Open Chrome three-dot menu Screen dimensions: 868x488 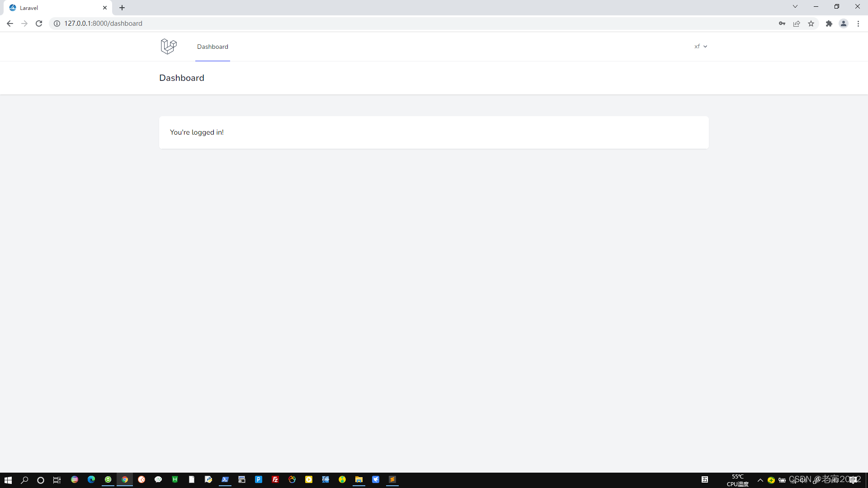(x=858, y=23)
